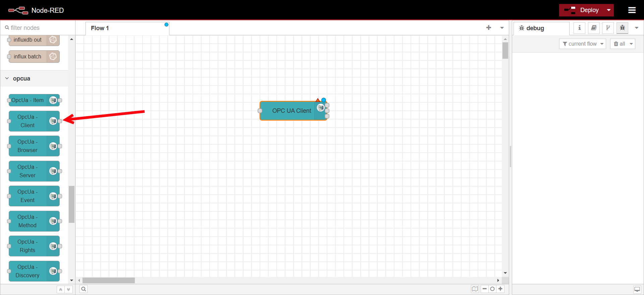Screen dimensions: 644x295
Task: Open the info sidebar tab icon
Action: (579, 28)
